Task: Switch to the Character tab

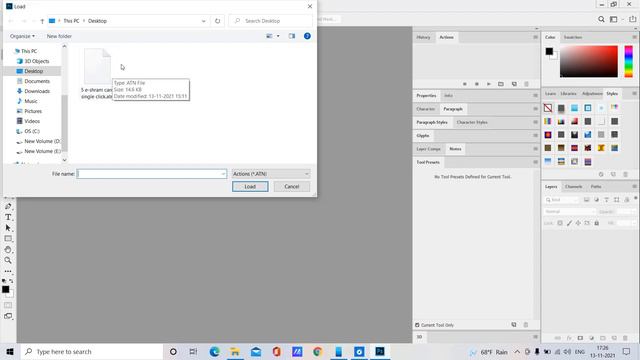Action: coord(425,109)
